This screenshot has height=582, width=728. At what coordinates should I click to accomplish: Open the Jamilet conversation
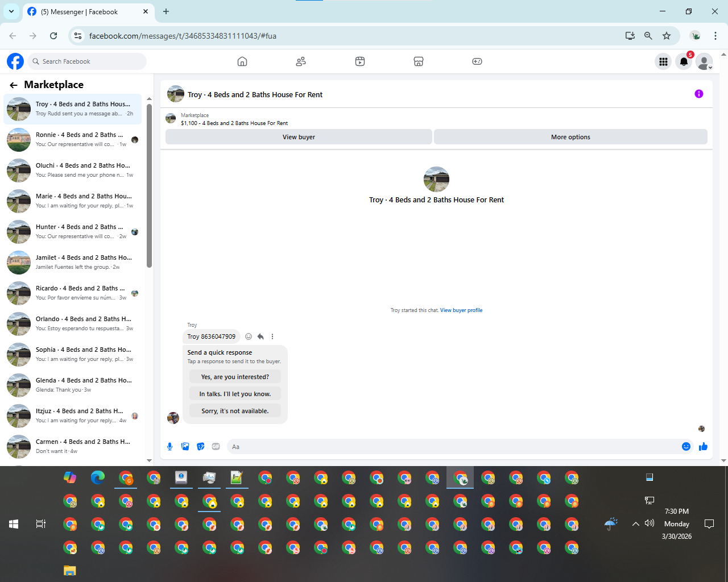point(73,263)
